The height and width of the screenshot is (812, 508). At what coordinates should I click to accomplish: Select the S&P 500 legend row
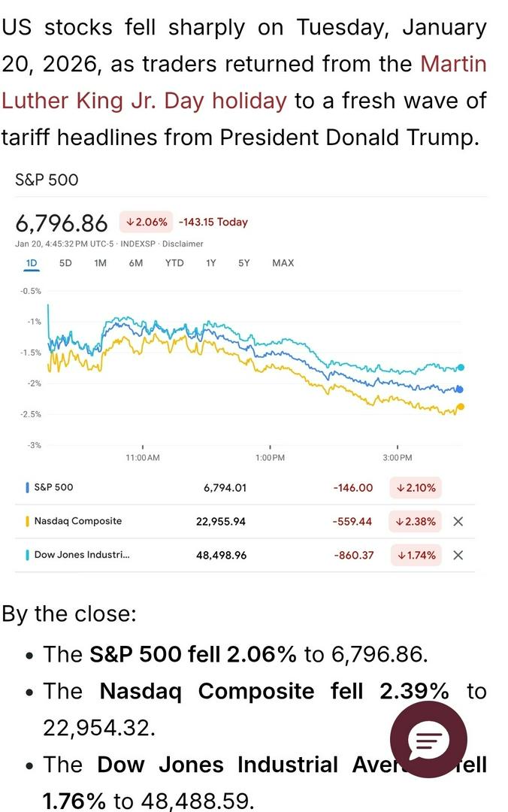(54, 487)
